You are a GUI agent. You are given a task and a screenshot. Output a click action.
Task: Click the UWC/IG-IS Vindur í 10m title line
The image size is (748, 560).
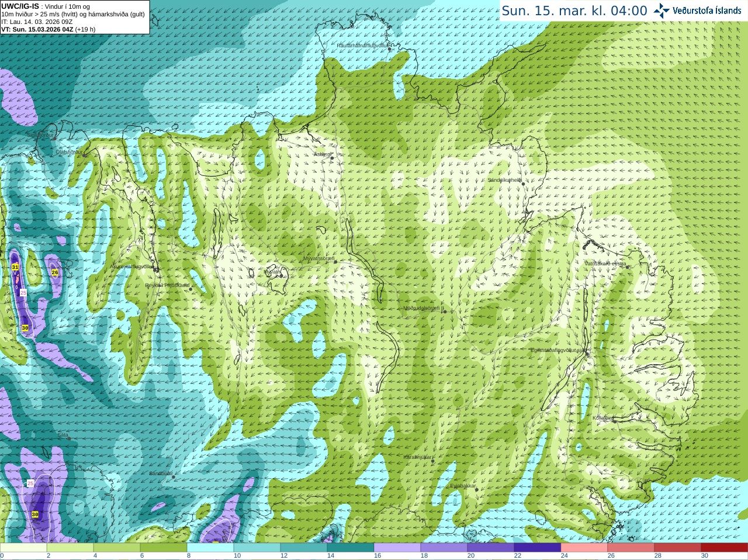pos(46,6)
